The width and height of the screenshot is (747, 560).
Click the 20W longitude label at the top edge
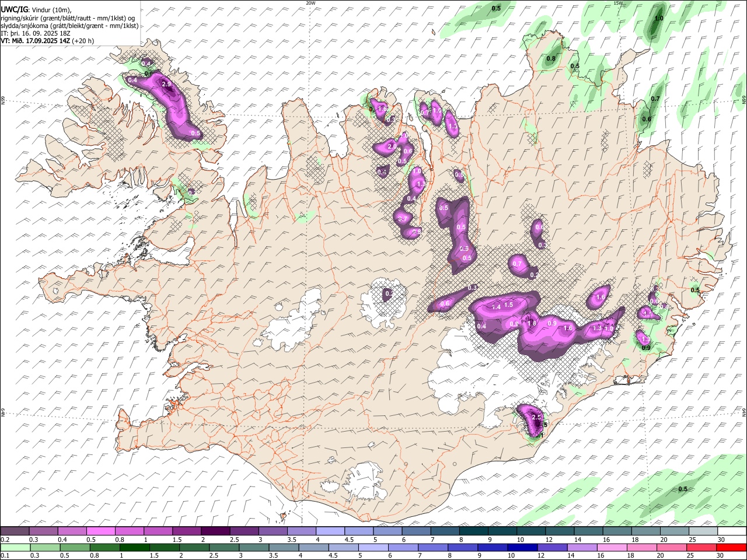point(310,3)
